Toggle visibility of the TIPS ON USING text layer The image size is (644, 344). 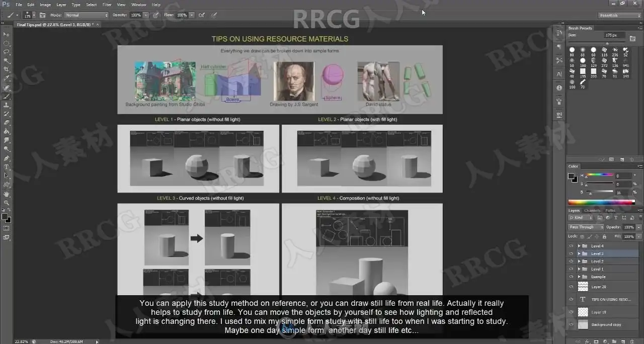571,299
